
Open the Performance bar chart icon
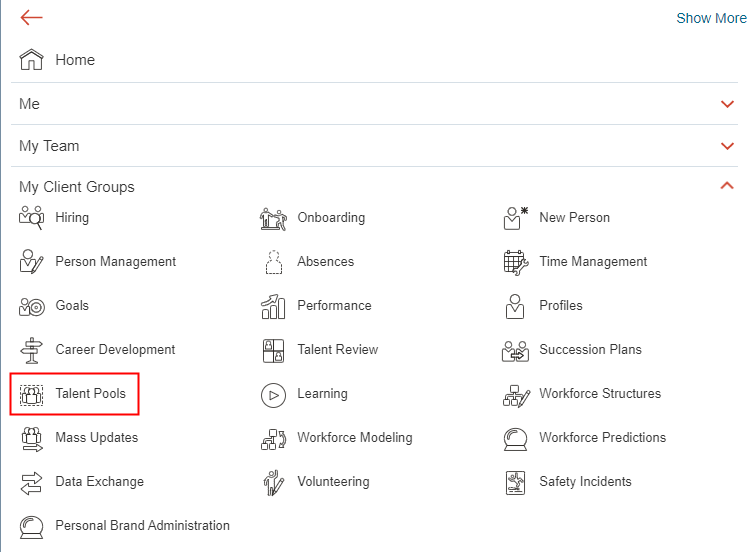273,306
